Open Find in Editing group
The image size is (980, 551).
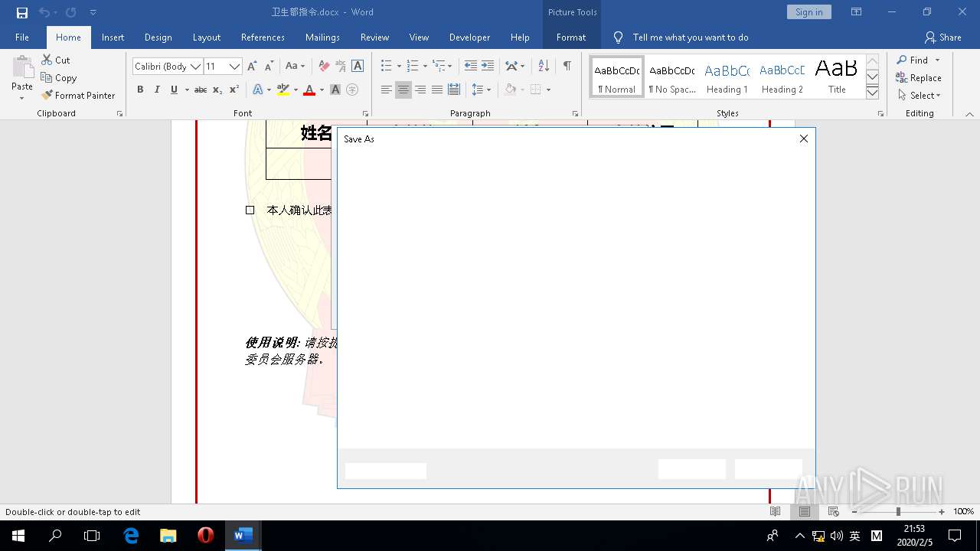point(912,60)
